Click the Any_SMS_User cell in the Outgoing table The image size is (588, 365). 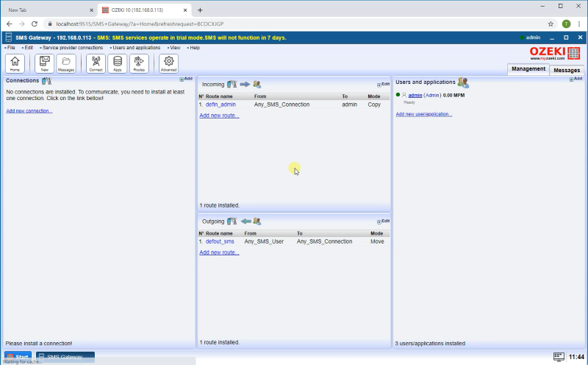[264, 241]
